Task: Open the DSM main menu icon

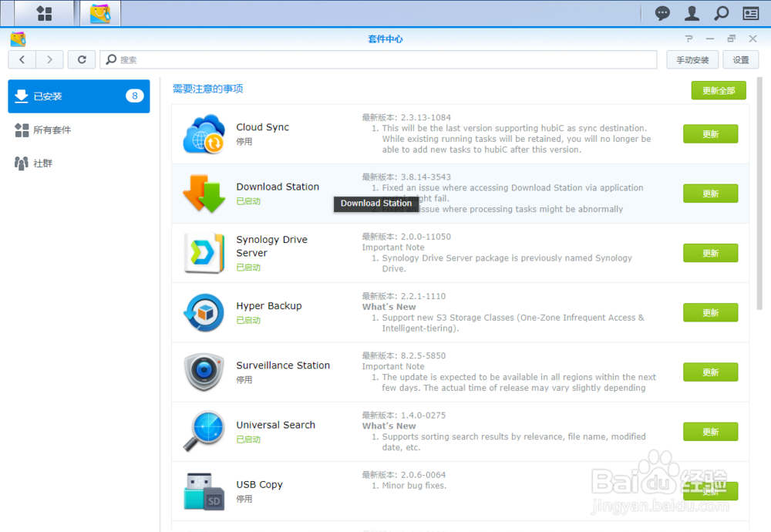Action: pos(44,13)
